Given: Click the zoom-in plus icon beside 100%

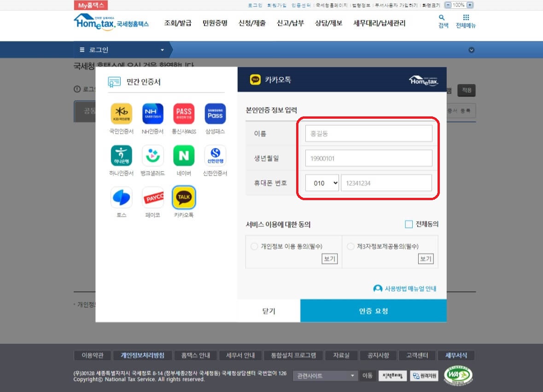Looking at the screenshot, I should click(x=470, y=5).
